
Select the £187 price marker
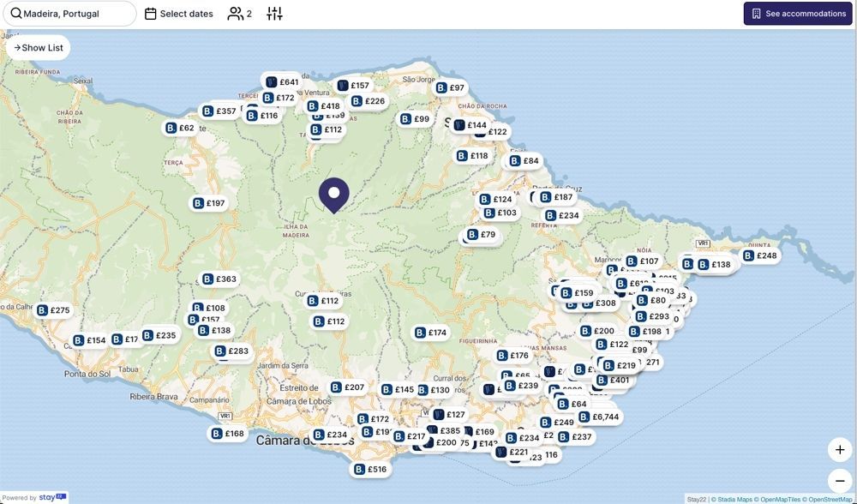click(556, 197)
